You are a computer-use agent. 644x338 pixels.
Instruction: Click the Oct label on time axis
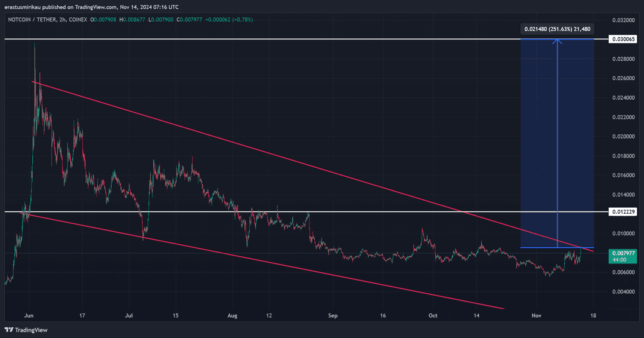pos(434,315)
